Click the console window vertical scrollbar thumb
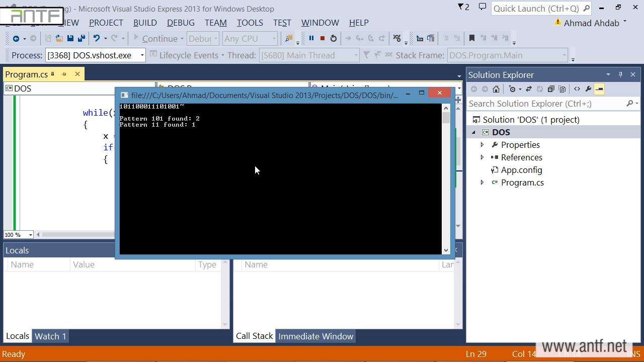 [x=446, y=118]
